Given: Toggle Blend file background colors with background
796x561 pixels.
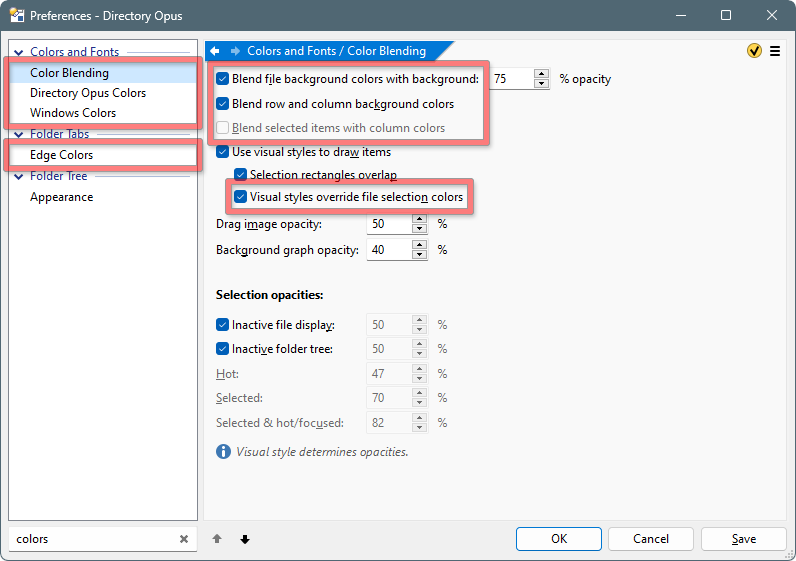Looking at the screenshot, I should click(222, 79).
